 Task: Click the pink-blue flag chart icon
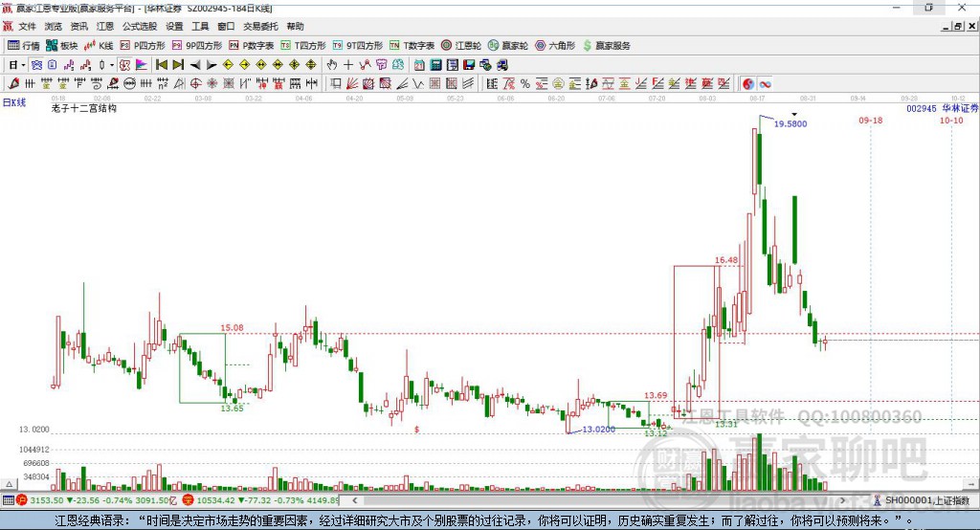(142, 65)
